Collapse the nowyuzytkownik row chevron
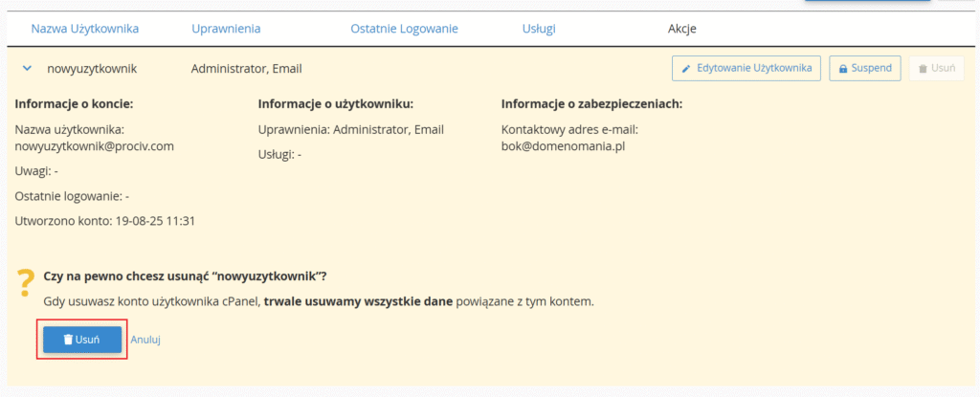The width and height of the screenshot is (980, 397). [x=27, y=69]
